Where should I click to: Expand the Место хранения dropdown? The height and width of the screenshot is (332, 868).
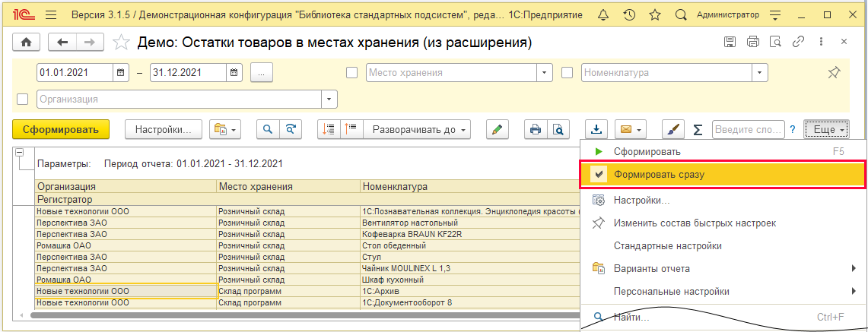[x=545, y=73]
